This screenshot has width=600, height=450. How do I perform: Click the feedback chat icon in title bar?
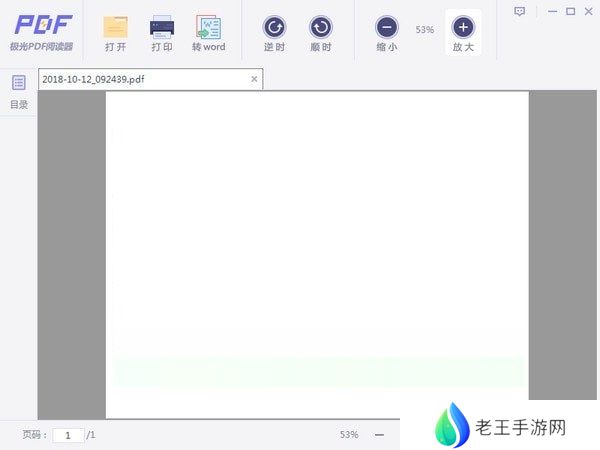coord(519,11)
